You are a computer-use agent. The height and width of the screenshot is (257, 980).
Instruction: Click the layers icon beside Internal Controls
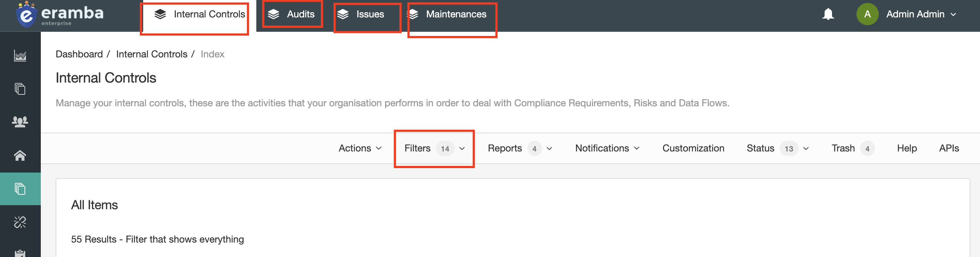click(160, 14)
